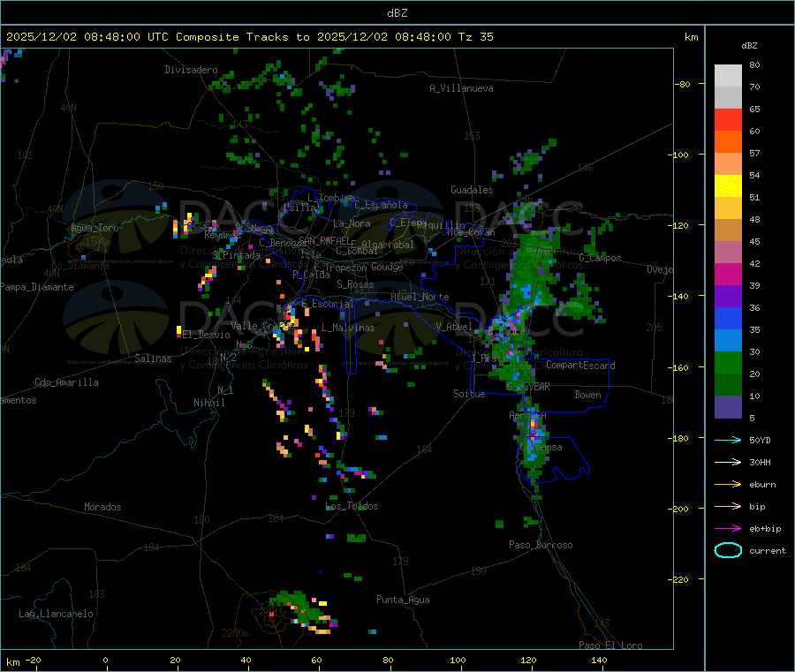The width and height of the screenshot is (795, 672).
Task: Click the Punta_Agua map label
Action: pyautogui.click(x=403, y=600)
